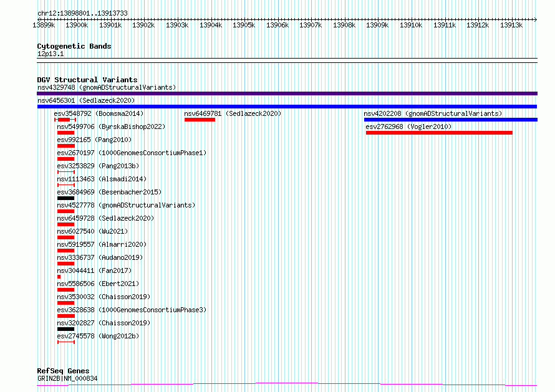Click the 12p13.1 cytogenetic band label
The image size is (555, 392).
(51, 54)
